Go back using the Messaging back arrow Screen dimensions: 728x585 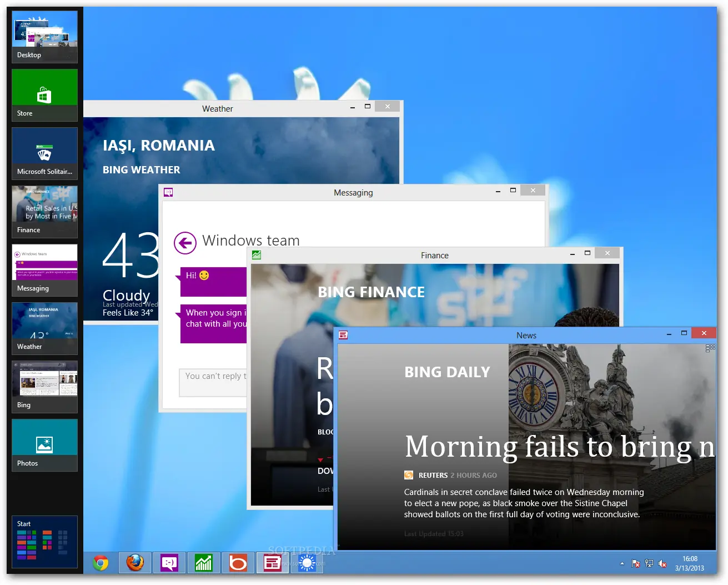(185, 243)
